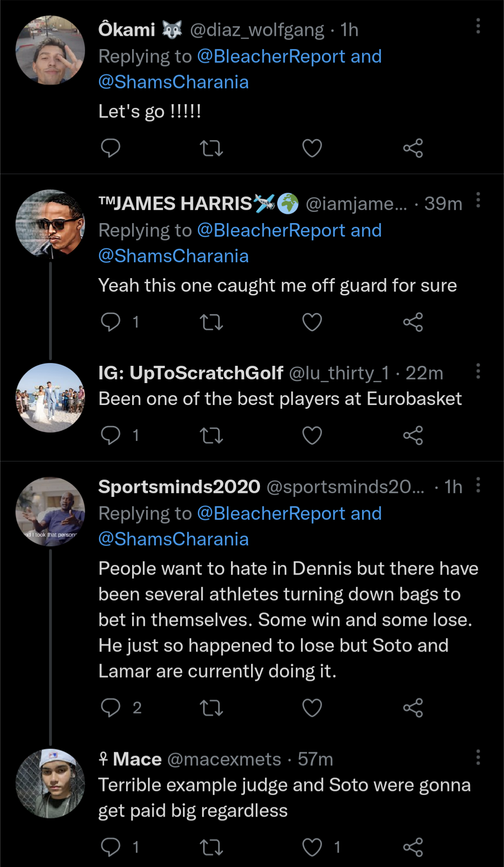Like Ôkami's "Let's go !!!!!" tweet
Image resolution: width=504 pixels, height=867 pixels.
[312, 148]
